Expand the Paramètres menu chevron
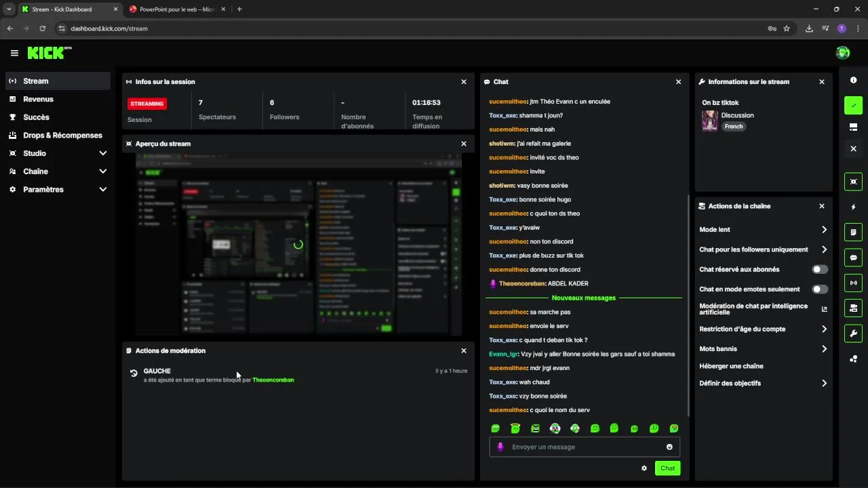This screenshot has height=488, width=868. pos(103,190)
